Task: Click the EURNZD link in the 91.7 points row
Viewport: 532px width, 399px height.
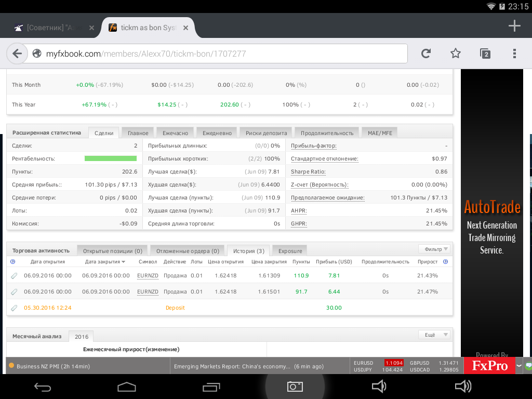Action: tap(148, 292)
